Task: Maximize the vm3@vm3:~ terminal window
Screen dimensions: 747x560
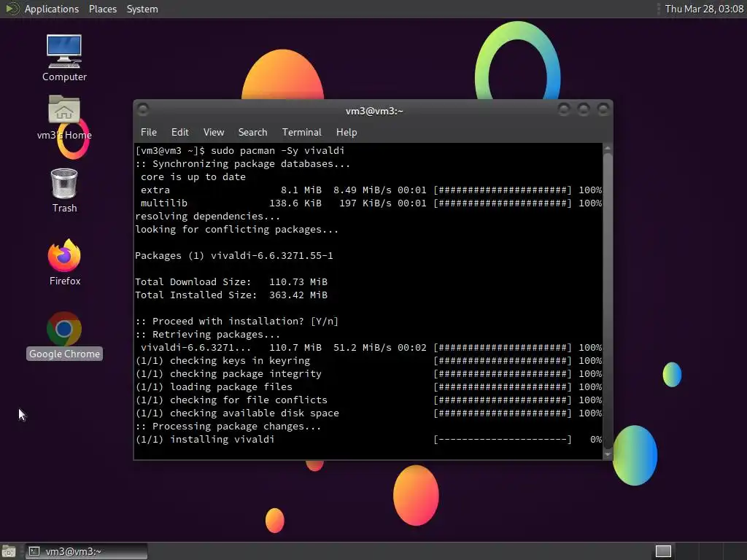Action: coord(583,110)
